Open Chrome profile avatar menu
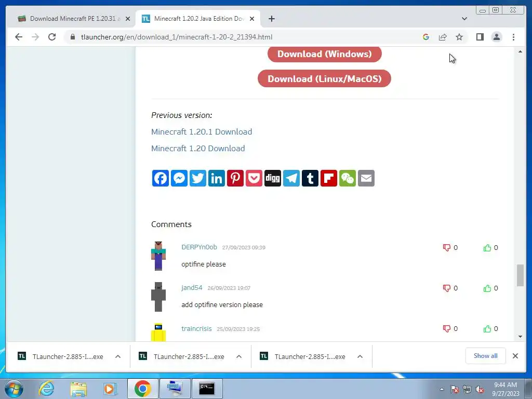This screenshot has width=532, height=399. click(x=496, y=37)
